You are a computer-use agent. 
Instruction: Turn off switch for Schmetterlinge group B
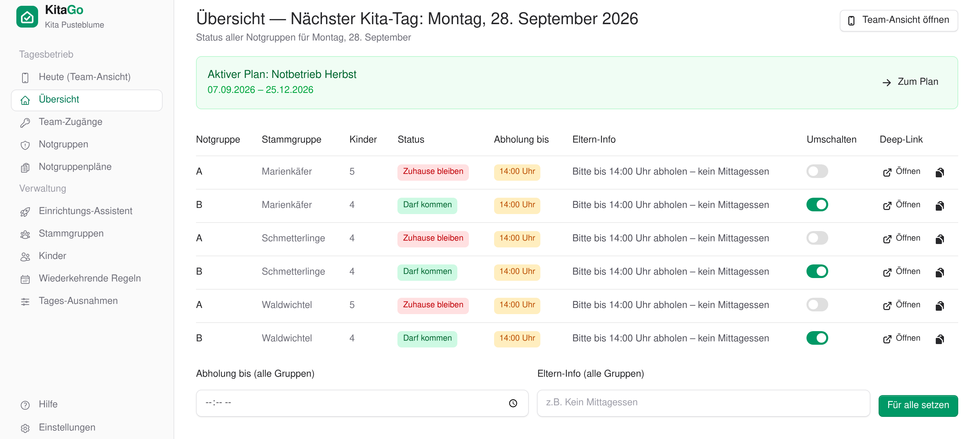pyautogui.click(x=817, y=271)
